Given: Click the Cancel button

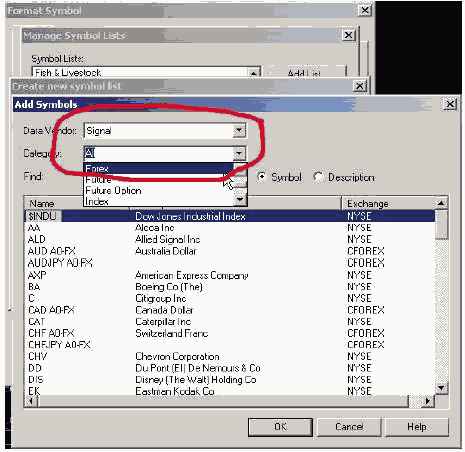Looking at the screenshot, I should pos(349,427).
